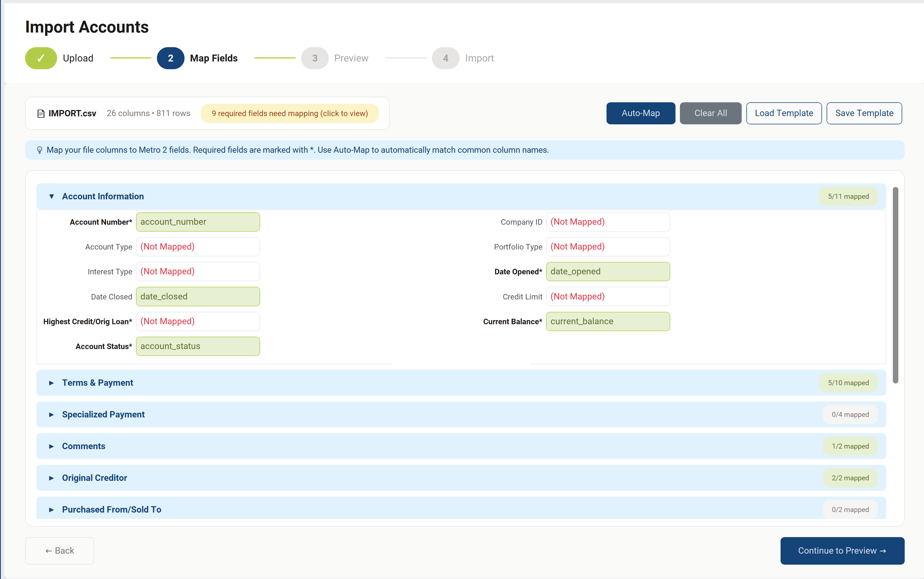The width and height of the screenshot is (924, 579).
Task: Expand the Terms & Payment section
Action: (x=461, y=383)
